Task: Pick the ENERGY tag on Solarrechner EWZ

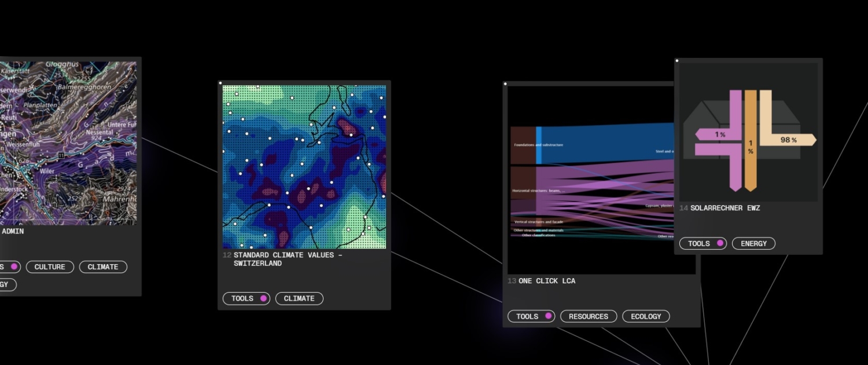Action: click(x=753, y=243)
